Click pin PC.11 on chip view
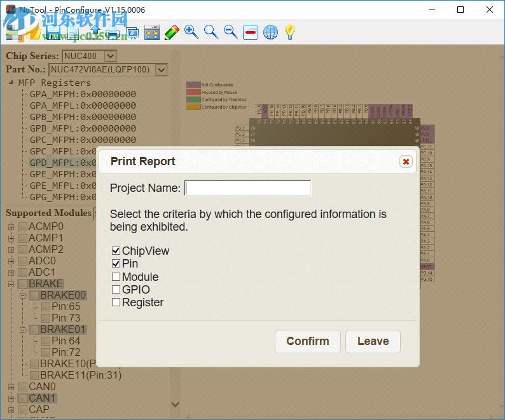This screenshot has width=505, height=420. pos(427,147)
